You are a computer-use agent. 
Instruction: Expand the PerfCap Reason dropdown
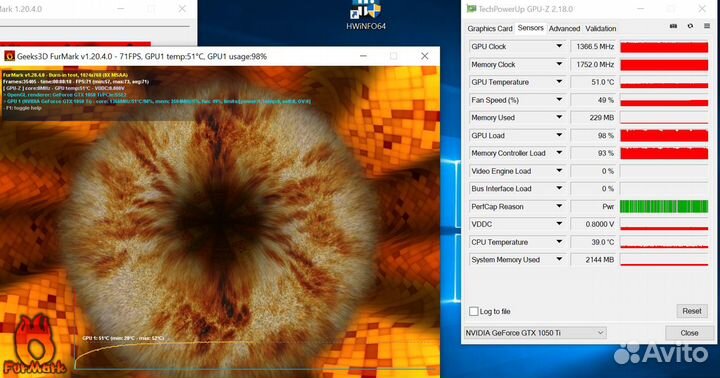coord(559,206)
